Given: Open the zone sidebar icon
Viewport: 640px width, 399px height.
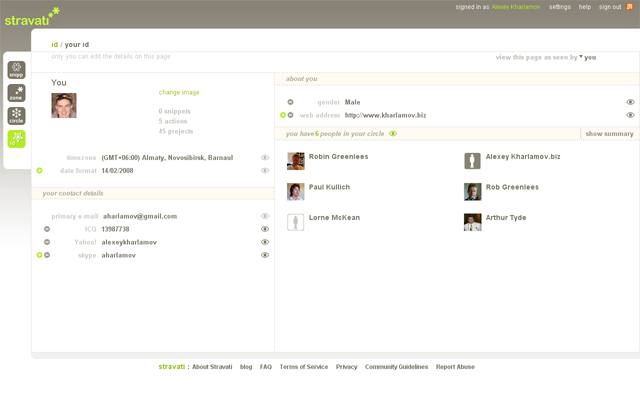Looking at the screenshot, I should 16,93.
